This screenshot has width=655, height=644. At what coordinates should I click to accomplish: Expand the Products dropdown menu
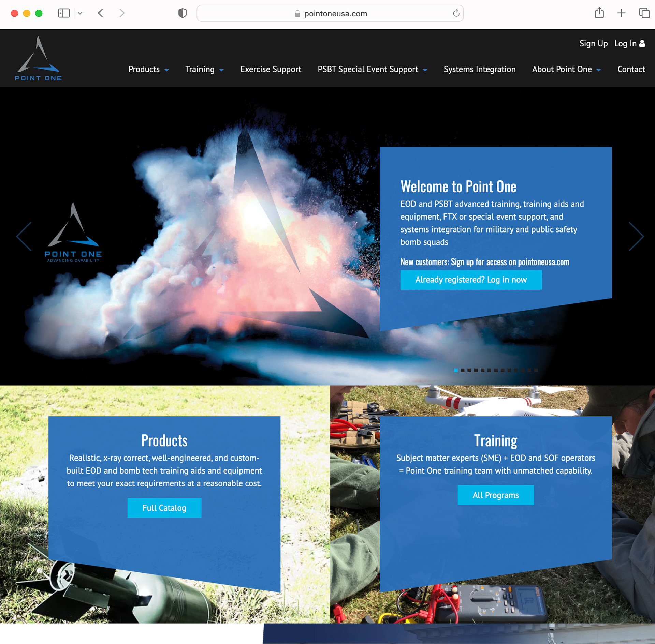click(x=148, y=69)
